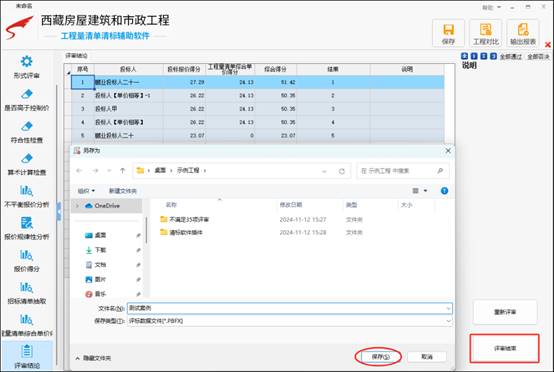Open the view options dropdown arrow
Screen dimensions: 554x372
click(x=425, y=191)
